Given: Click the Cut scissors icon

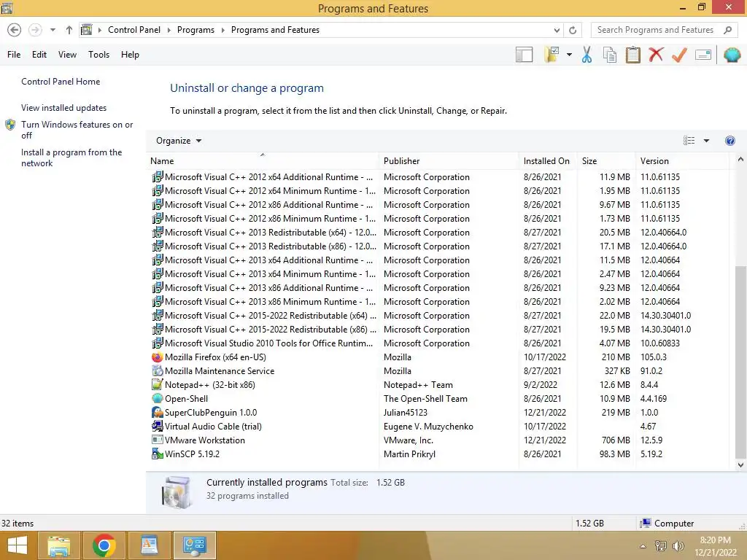Looking at the screenshot, I should (x=587, y=55).
